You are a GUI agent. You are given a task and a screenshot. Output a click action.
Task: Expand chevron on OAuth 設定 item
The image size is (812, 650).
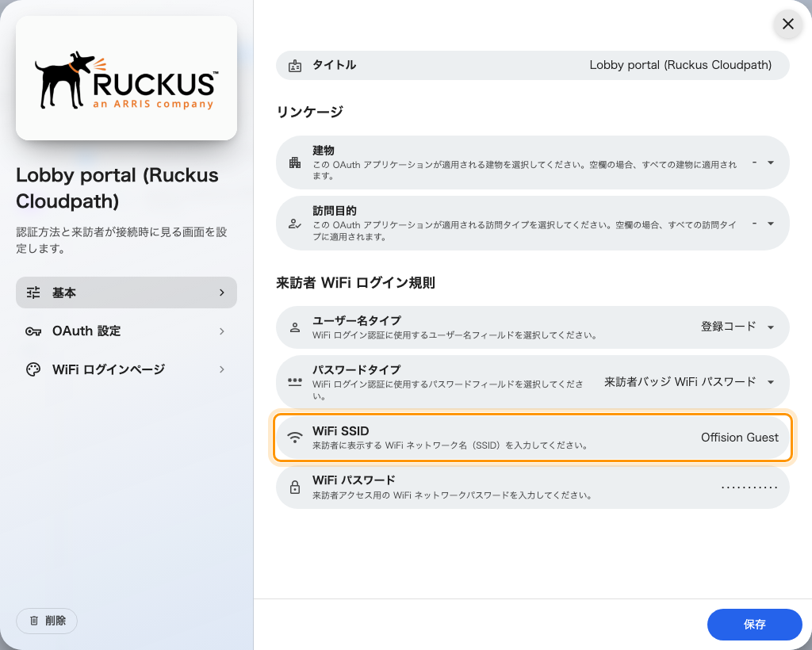(222, 331)
